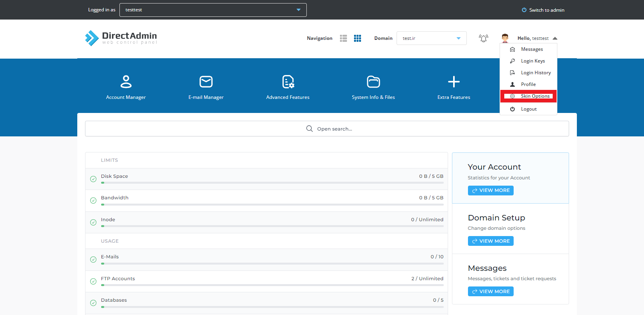Open the E-mail Manager icon
This screenshot has width=644, height=315.
coord(206,82)
